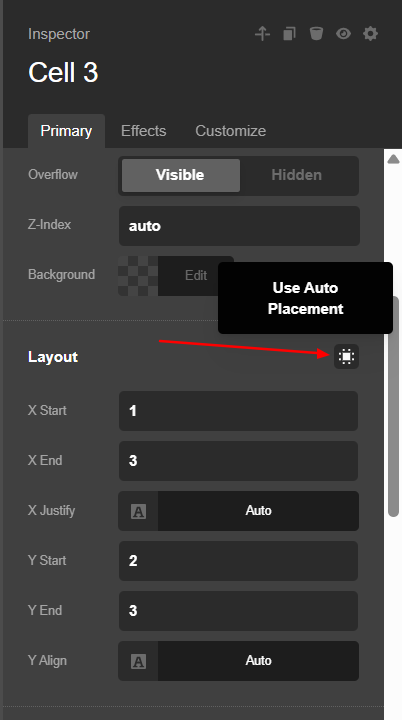Click the Y Align A icon
This screenshot has height=720, width=402.
pyautogui.click(x=138, y=661)
